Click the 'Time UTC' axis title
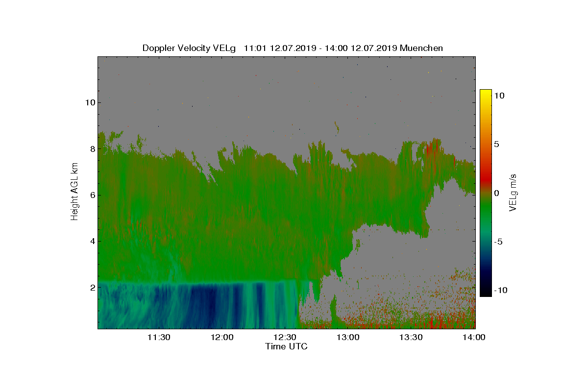 [x=287, y=346]
